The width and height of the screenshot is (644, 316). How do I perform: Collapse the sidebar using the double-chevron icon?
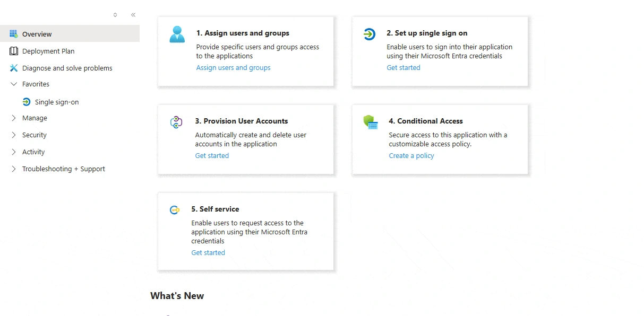[x=133, y=15]
